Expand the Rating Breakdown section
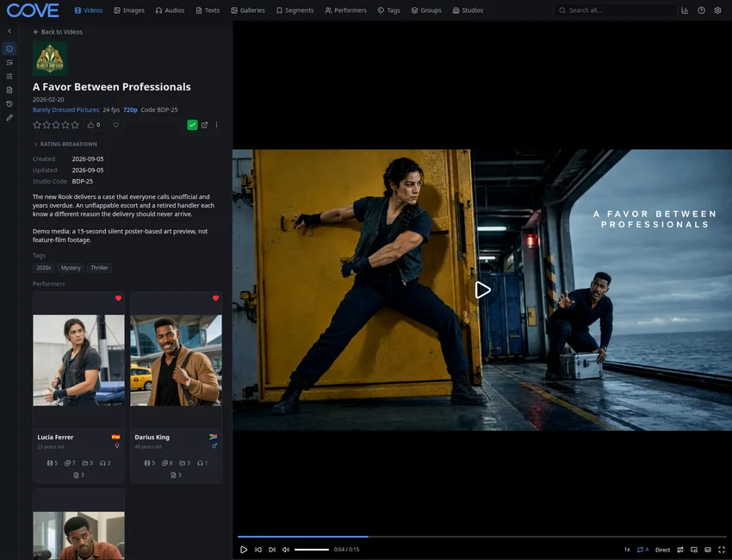Viewport: 732px width, 560px height. pyautogui.click(x=65, y=145)
